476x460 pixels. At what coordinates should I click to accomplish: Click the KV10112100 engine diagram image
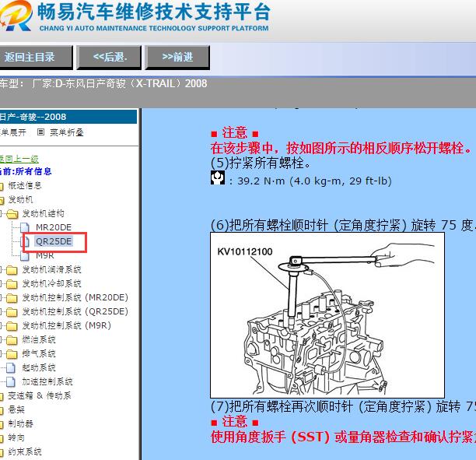pos(327,315)
